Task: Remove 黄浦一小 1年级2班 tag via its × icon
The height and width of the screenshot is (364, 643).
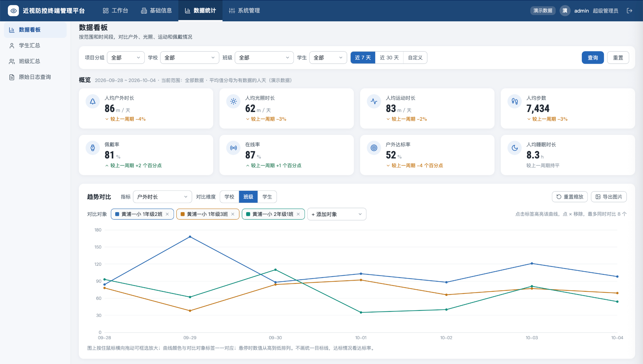Action: [167, 214]
